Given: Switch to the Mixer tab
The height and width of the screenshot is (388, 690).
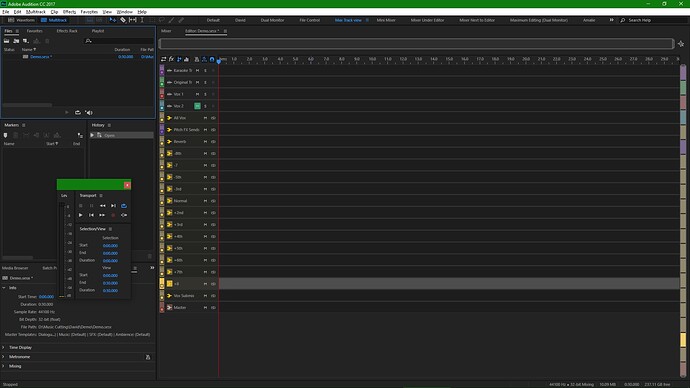Looking at the screenshot, I should pyautogui.click(x=166, y=31).
